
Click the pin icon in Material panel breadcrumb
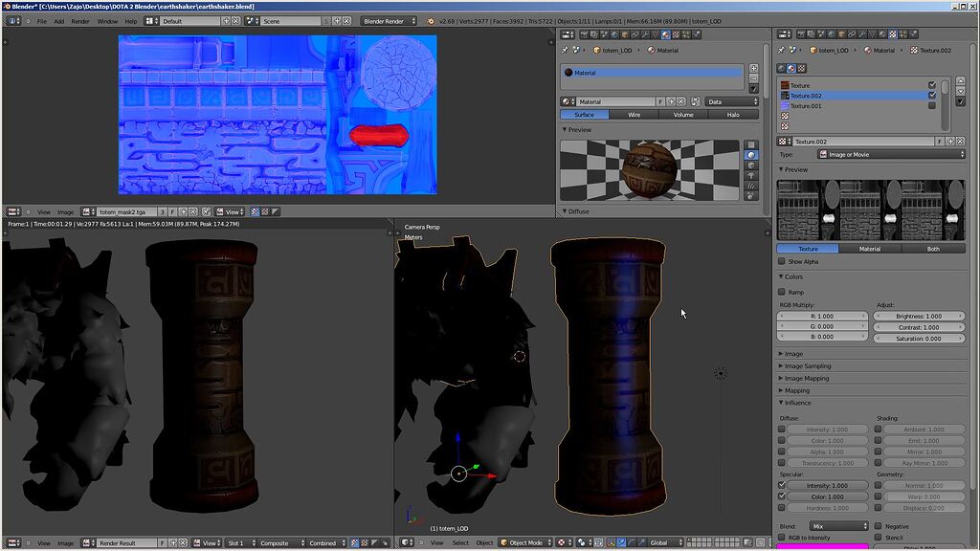(x=565, y=50)
